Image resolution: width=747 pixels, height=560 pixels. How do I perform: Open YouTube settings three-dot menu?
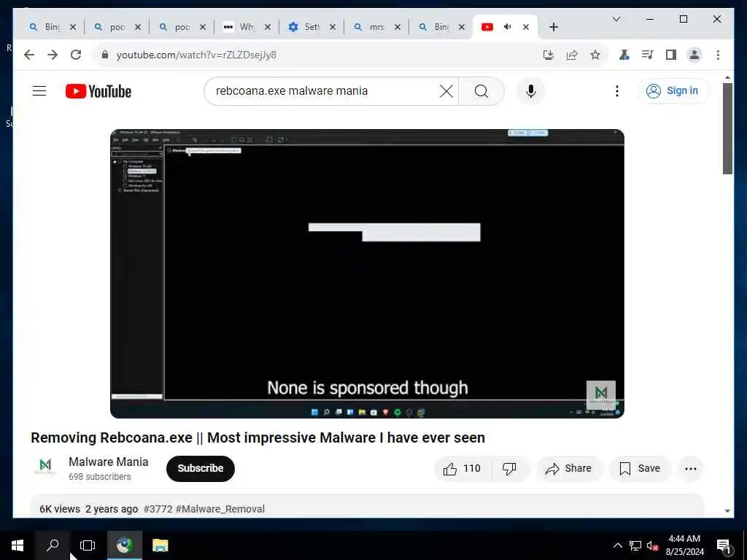coord(617,91)
